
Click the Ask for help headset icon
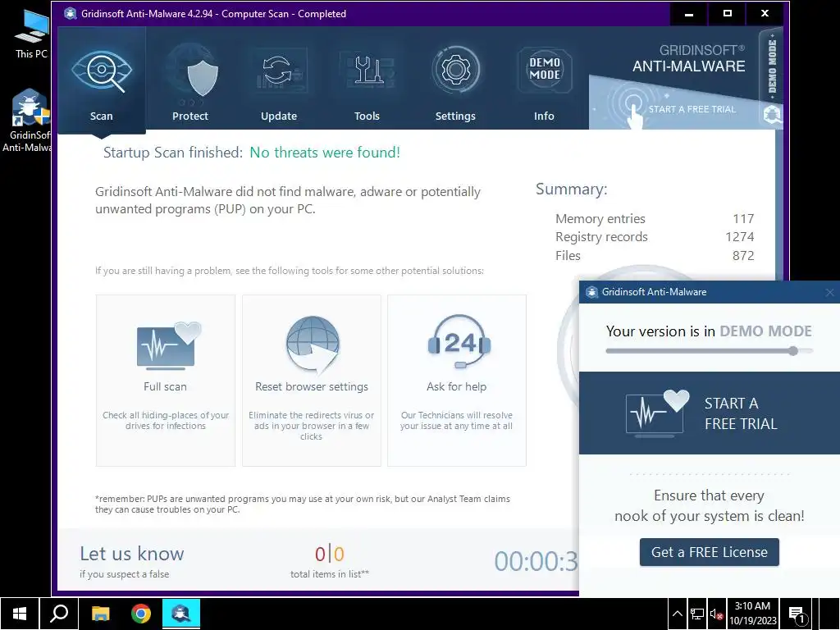pos(459,342)
